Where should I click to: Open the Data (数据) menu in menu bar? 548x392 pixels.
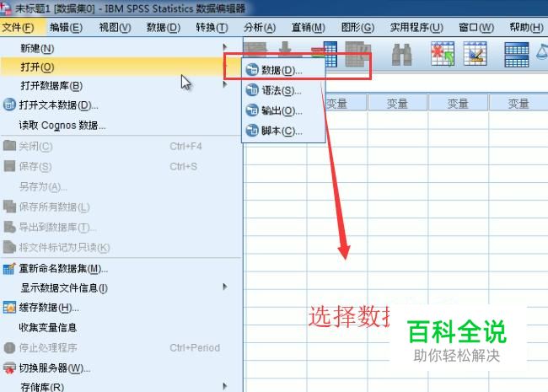pyautogui.click(x=164, y=27)
